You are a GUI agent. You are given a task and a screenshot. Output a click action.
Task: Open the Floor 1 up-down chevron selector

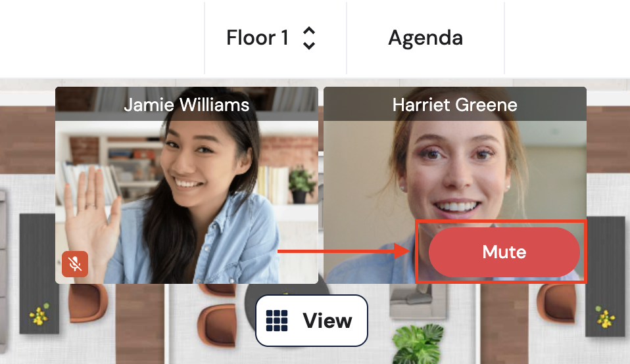pos(308,38)
